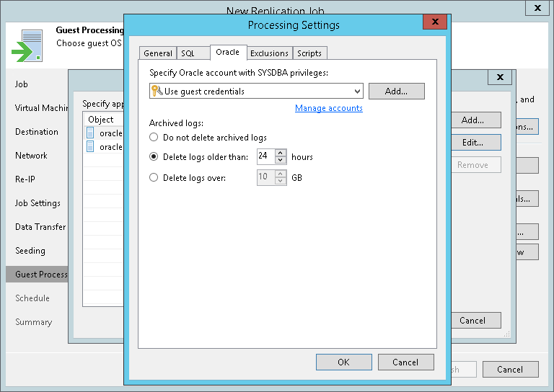Click the GB spinner up arrow

coord(281,174)
